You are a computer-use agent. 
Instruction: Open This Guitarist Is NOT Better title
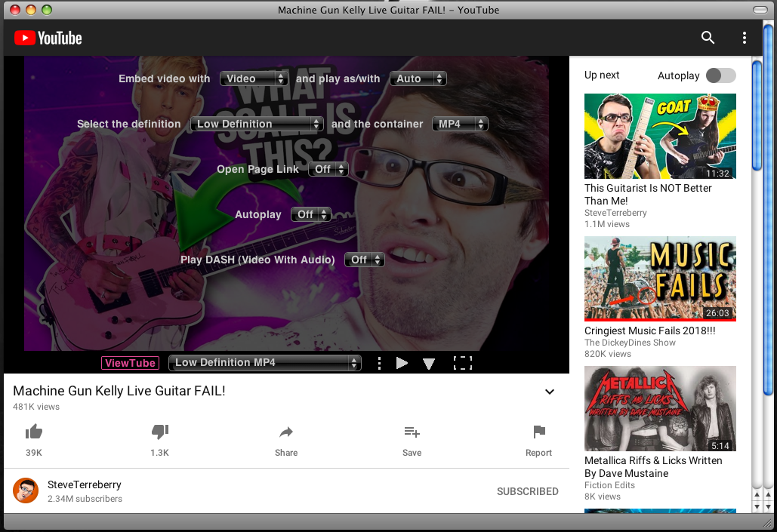[x=648, y=194]
